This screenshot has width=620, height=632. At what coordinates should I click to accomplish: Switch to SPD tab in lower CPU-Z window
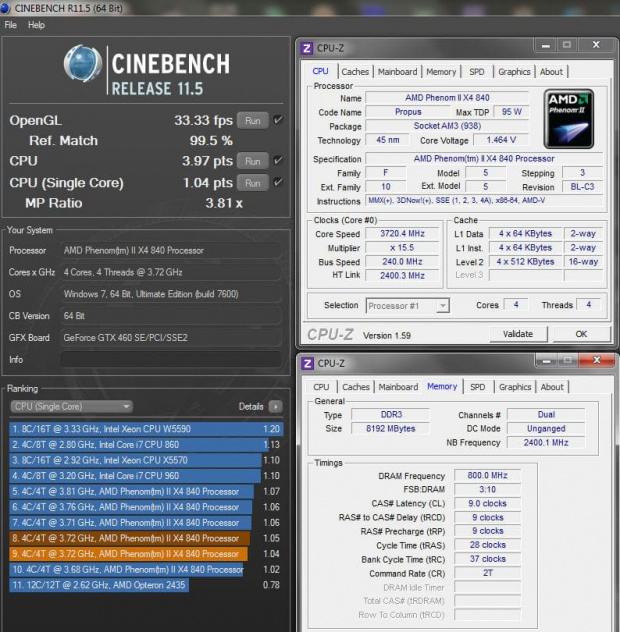(478, 387)
